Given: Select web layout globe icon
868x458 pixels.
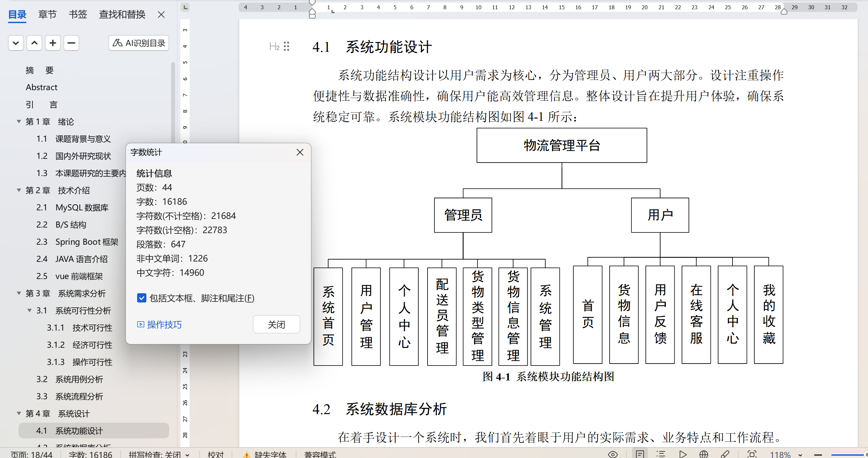Looking at the screenshot, I should pos(703,454).
